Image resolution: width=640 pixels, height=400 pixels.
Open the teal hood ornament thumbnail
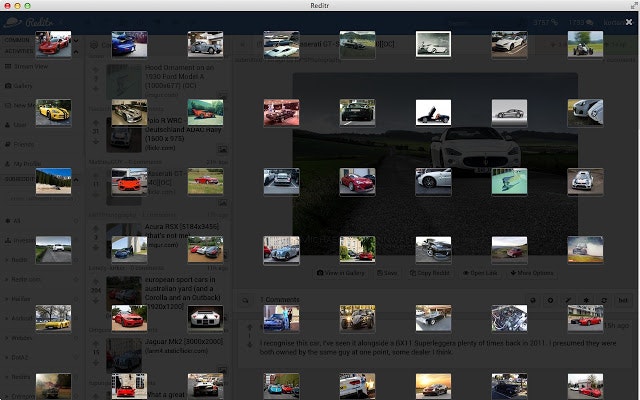pos(509,181)
